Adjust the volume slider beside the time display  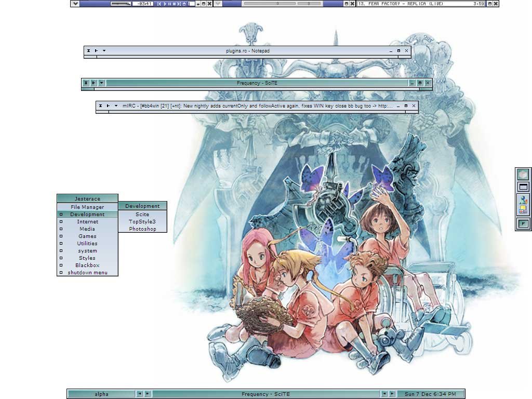coord(121,4)
